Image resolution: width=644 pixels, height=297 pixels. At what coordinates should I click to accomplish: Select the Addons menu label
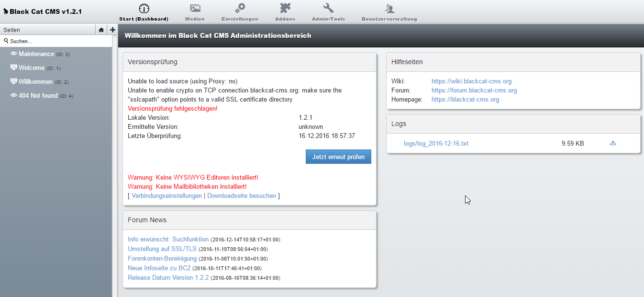point(285,19)
